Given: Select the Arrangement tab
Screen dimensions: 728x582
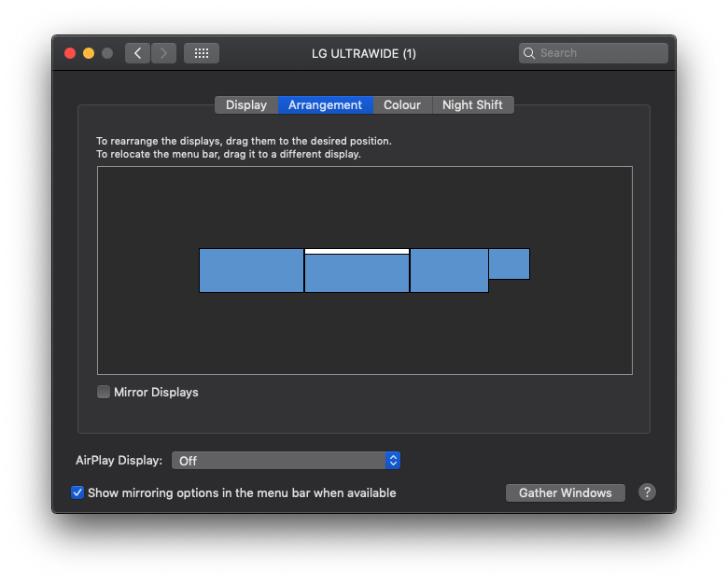Looking at the screenshot, I should point(325,104).
